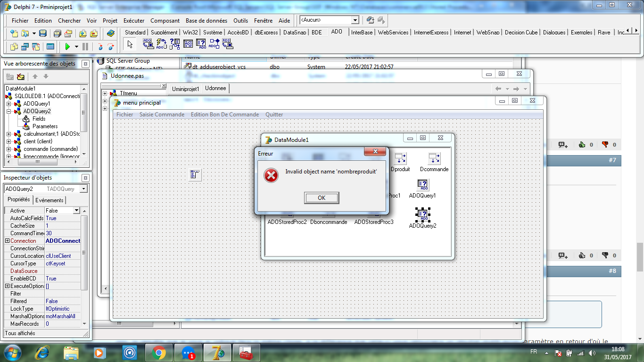
Task: Expand Connection property in object inspector
Action: click(7, 241)
